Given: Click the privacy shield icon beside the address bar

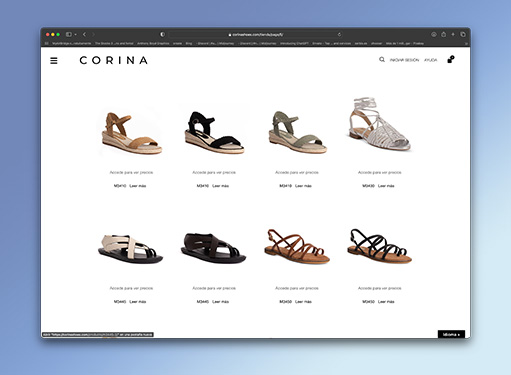Looking at the screenshot, I should (162, 34).
